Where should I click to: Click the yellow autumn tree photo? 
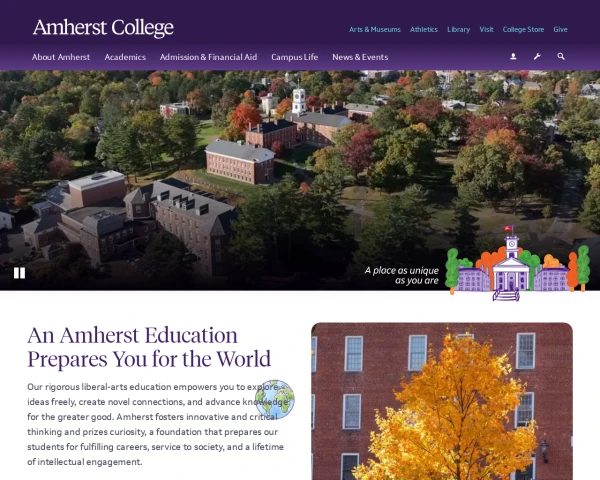442,401
